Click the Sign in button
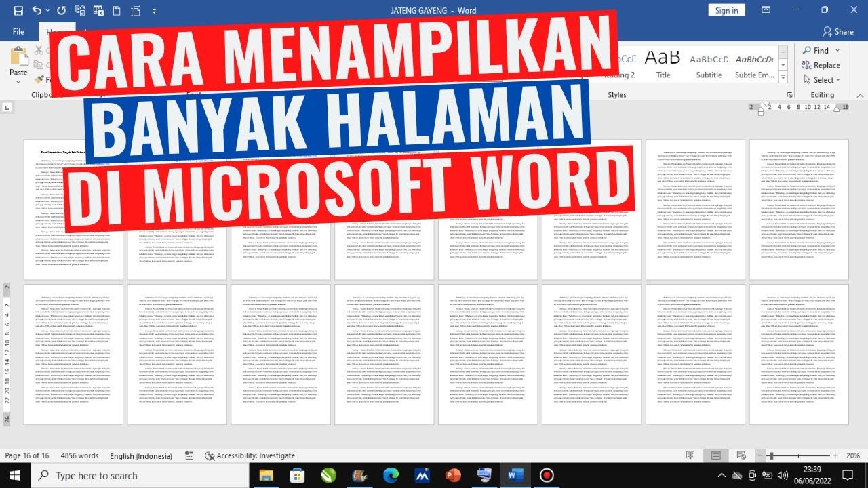This screenshot has height=488, width=868. [x=726, y=10]
